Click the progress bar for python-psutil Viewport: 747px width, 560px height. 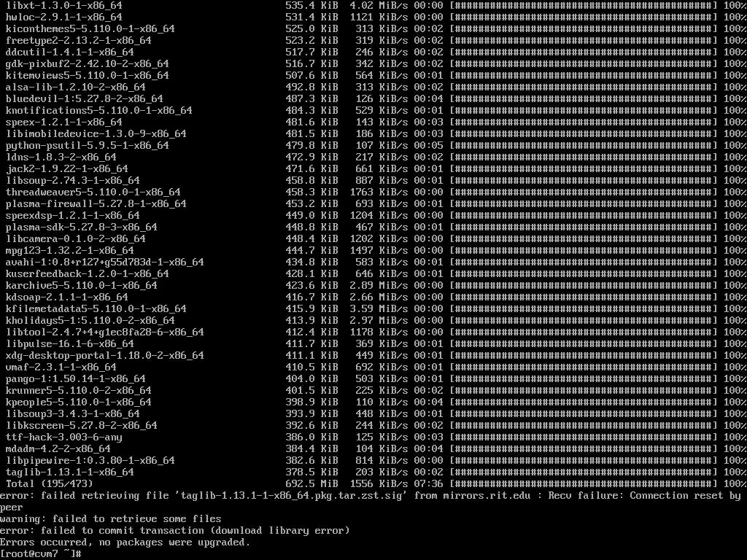(584, 146)
